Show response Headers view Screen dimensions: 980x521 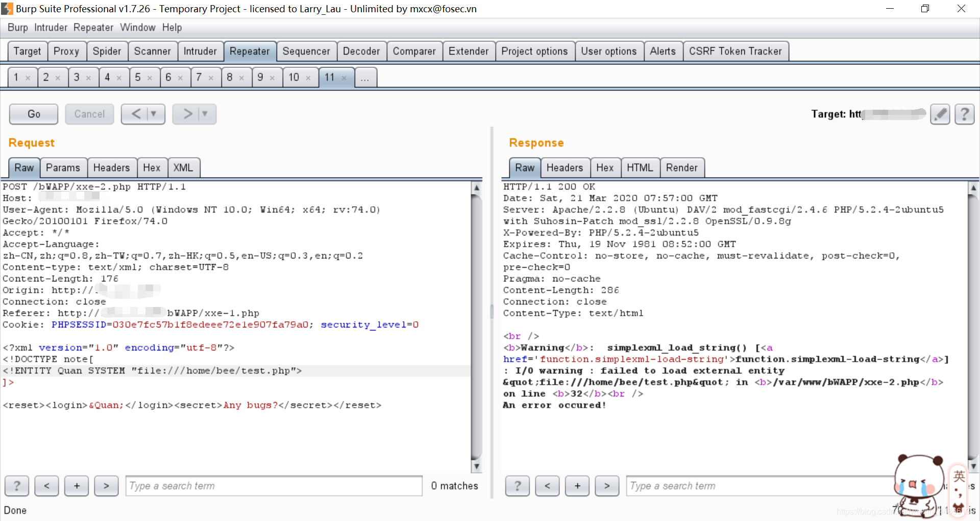click(565, 168)
